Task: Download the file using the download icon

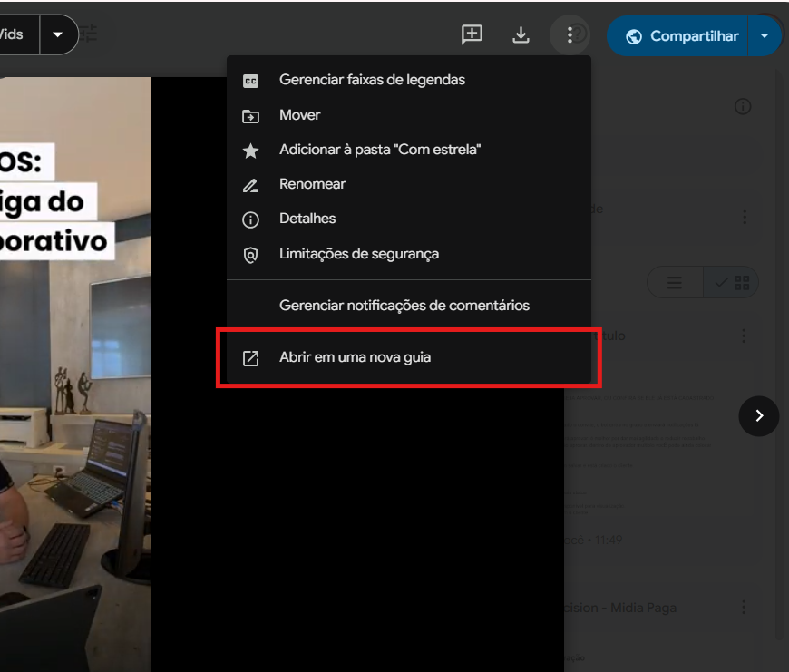Action: click(x=521, y=35)
